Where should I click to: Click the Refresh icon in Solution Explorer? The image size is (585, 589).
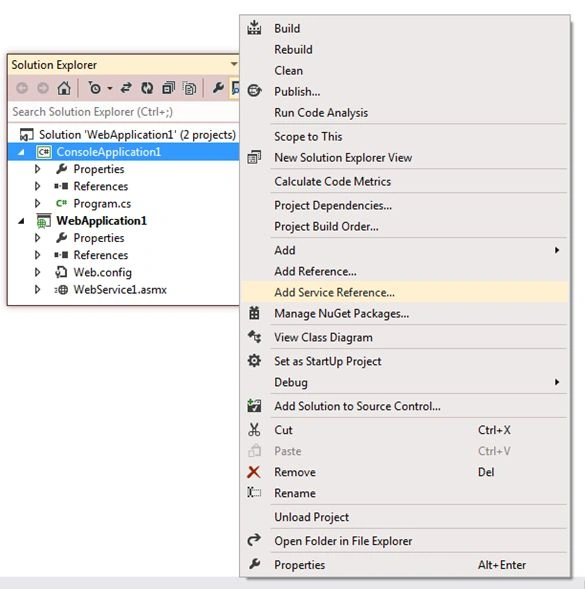(x=147, y=88)
